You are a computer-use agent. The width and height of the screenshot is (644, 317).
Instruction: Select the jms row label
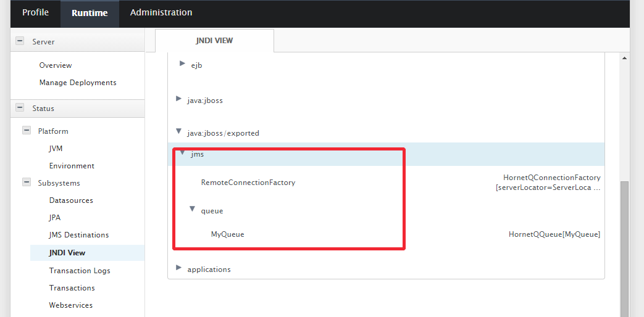tap(198, 155)
